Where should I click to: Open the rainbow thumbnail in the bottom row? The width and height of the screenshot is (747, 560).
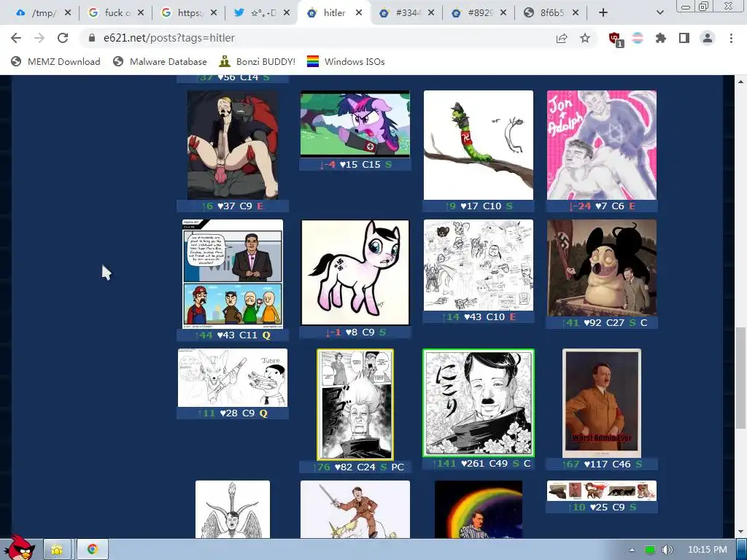point(479,509)
